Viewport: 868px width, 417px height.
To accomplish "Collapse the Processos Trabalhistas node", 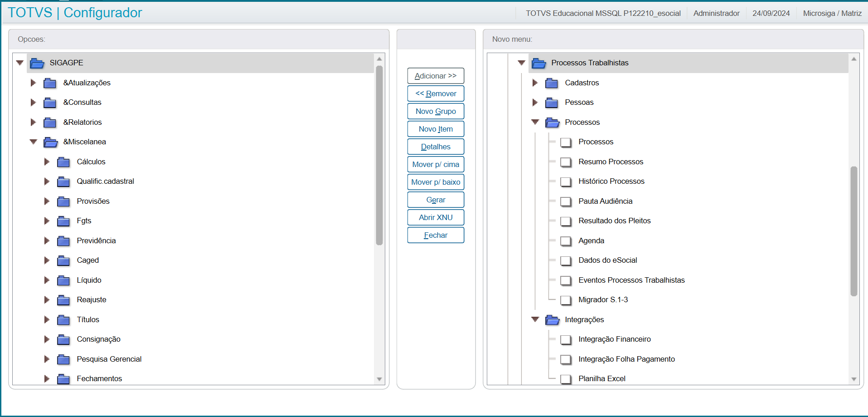I will point(521,63).
